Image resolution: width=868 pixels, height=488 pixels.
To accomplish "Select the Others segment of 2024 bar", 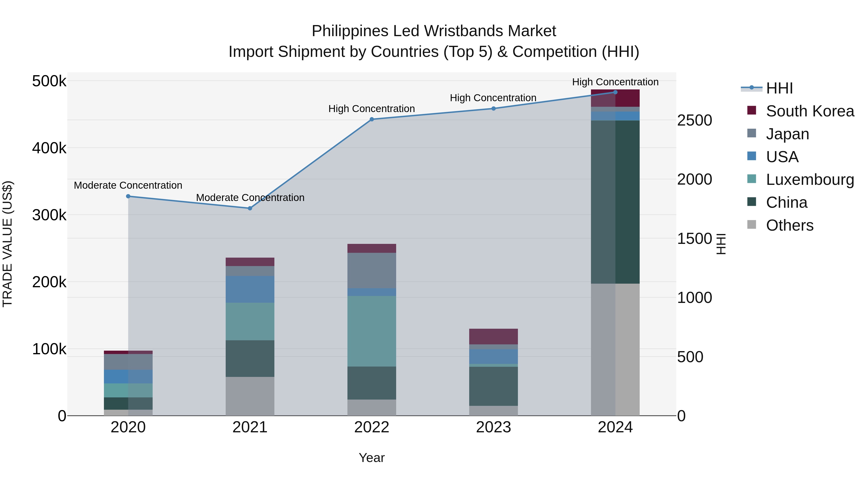I will [x=615, y=350].
